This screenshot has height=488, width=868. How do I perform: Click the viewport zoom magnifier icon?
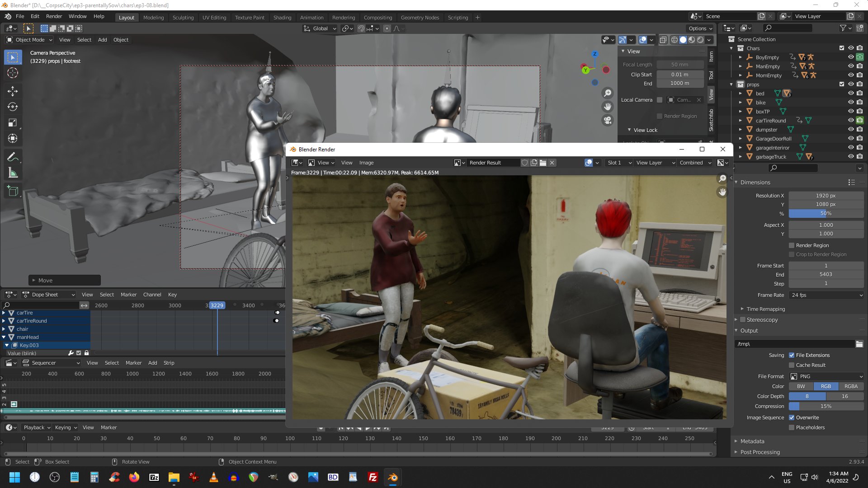point(608,93)
